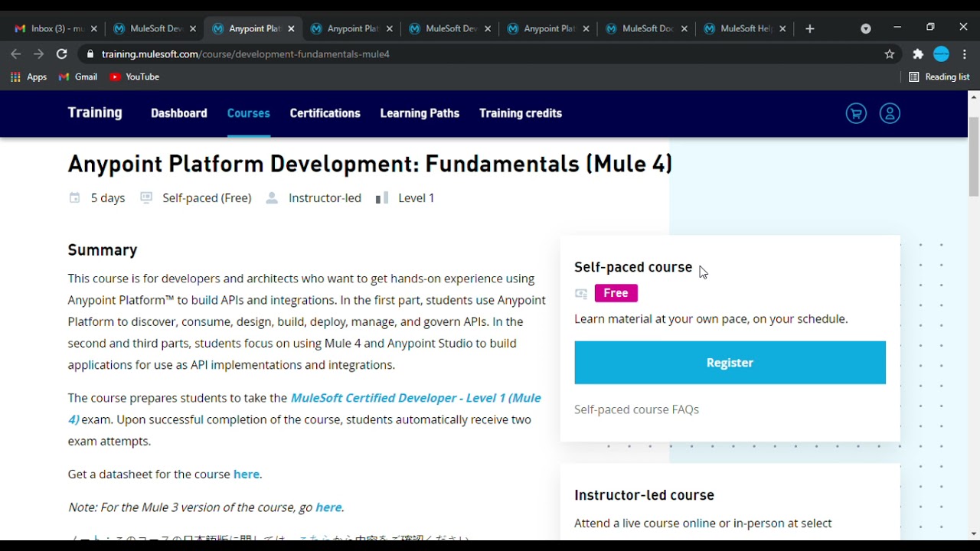Click the 'Self-paced course' heading
Viewport: 980px width, 551px height.
click(x=633, y=267)
